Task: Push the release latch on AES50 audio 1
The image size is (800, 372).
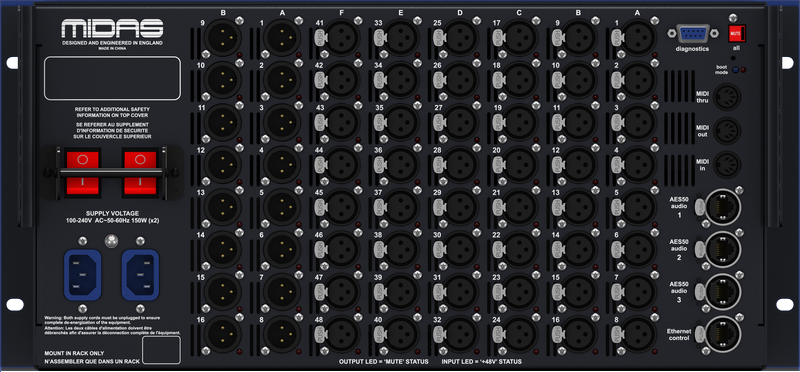Action: click(700, 206)
